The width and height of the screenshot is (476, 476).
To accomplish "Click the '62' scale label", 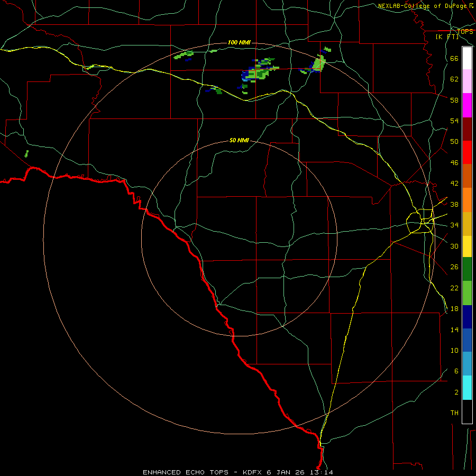I will tap(454, 79).
